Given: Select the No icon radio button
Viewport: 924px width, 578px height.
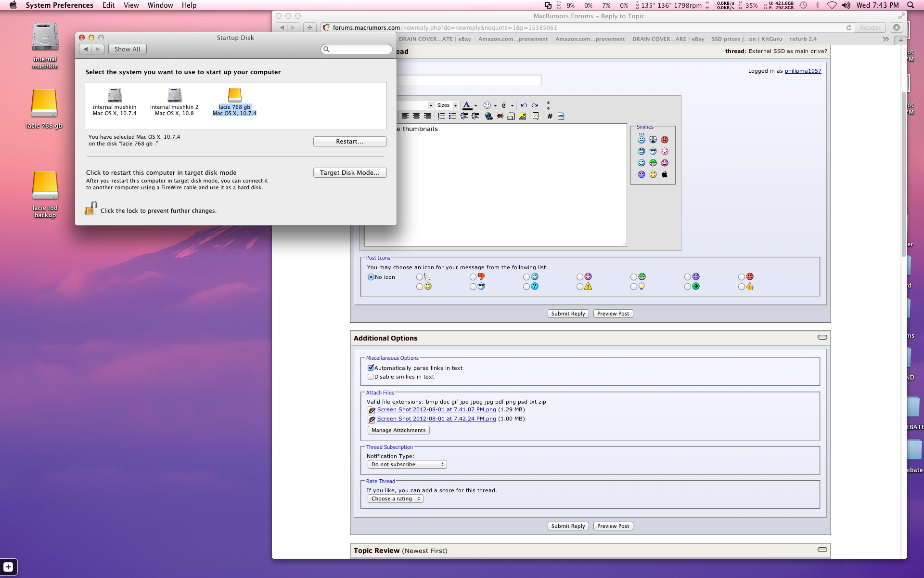Looking at the screenshot, I should (x=371, y=277).
